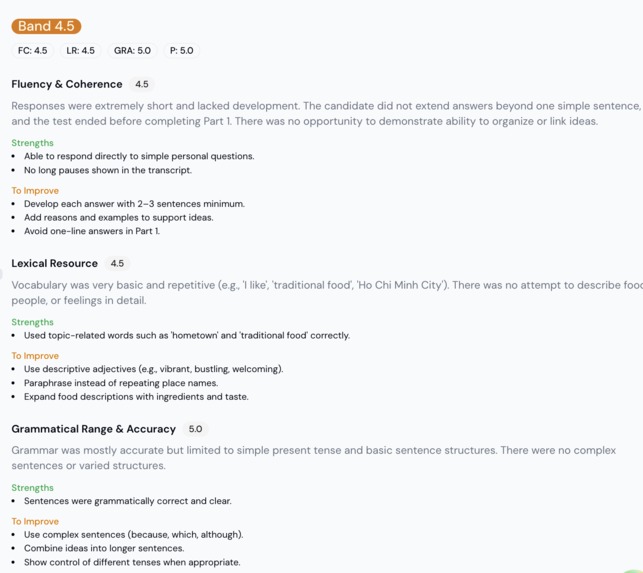Select the P: 5.0 score chip
Viewport: 643px width, 573px height.
182,50
